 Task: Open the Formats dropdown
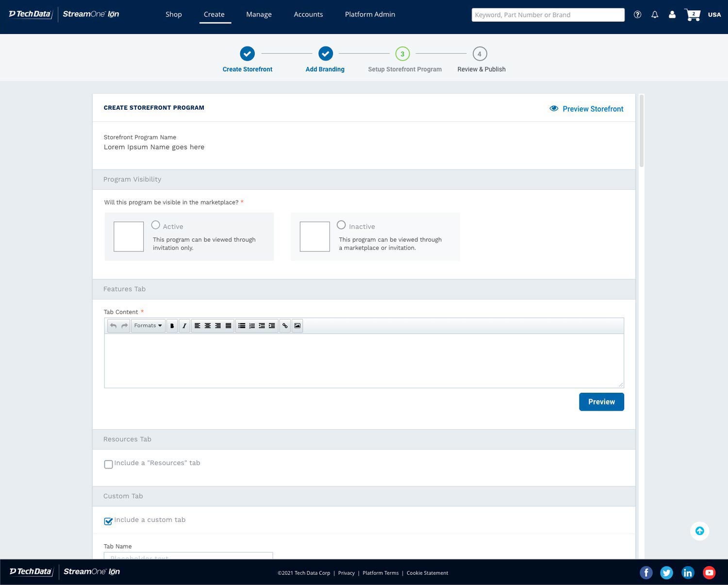148,326
